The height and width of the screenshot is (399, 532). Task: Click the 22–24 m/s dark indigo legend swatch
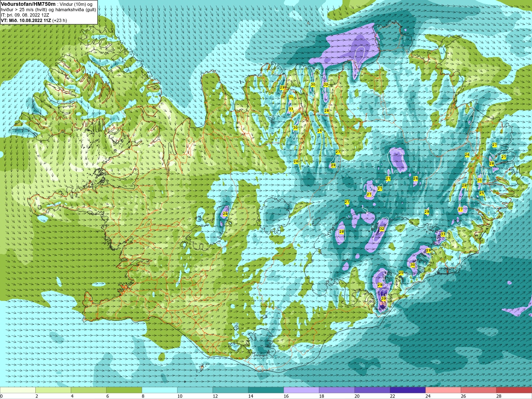coord(408,390)
